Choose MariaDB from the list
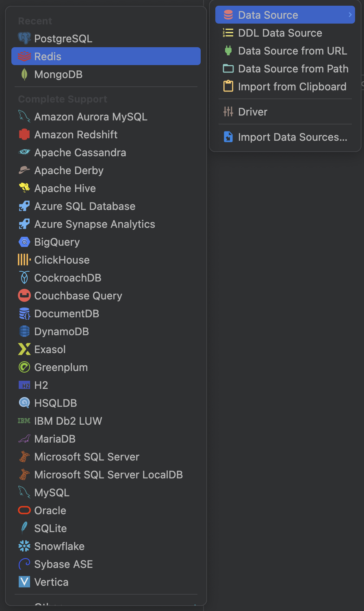Image resolution: width=364 pixels, height=611 pixels. [x=106, y=439]
